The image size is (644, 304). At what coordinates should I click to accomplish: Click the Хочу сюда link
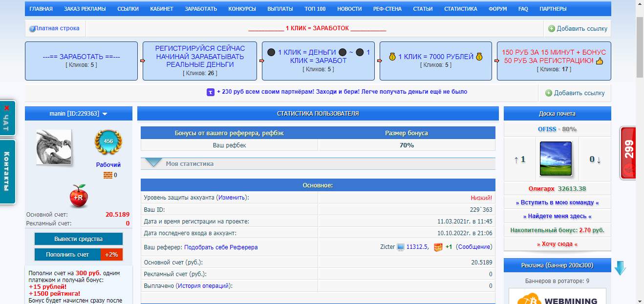[558, 244]
